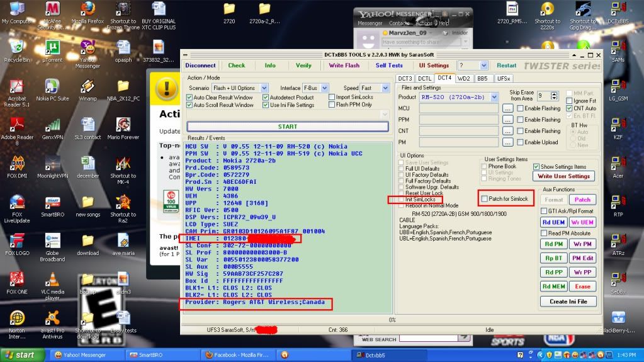Launch the Nokia PC Suite icon
This screenshot has height=362, width=644.
[x=52, y=90]
